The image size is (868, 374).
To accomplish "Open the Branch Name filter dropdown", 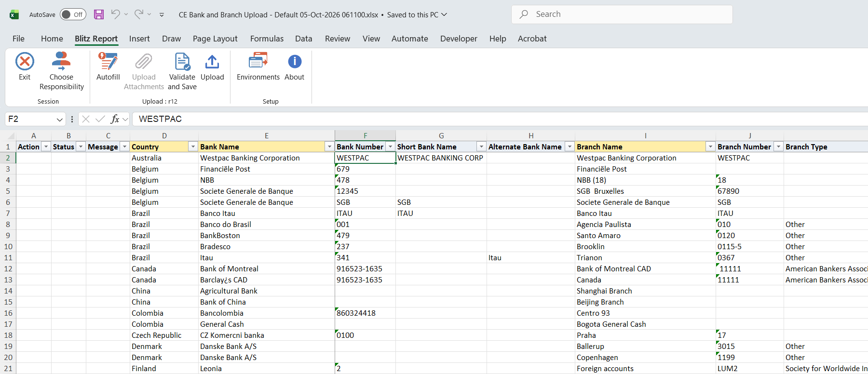I will coord(710,147).
